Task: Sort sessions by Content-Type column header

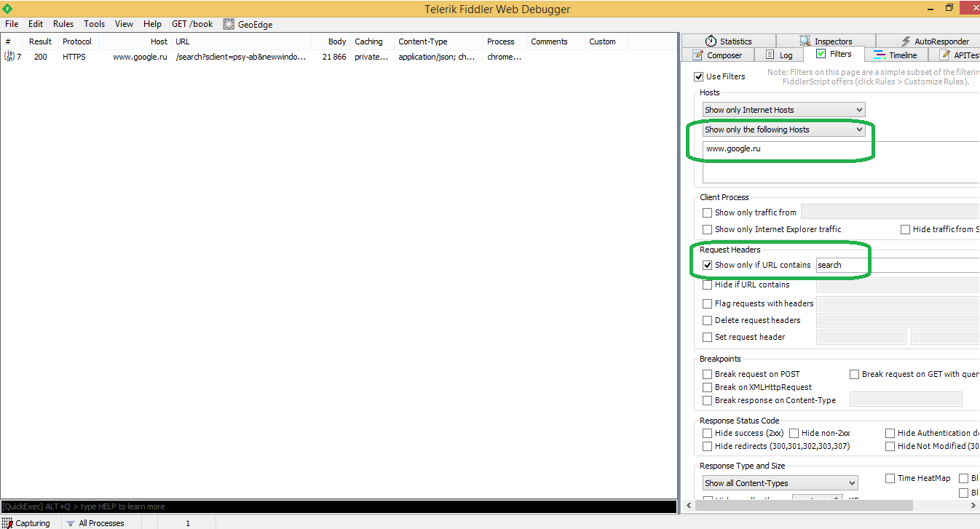Action: [438, 41]
